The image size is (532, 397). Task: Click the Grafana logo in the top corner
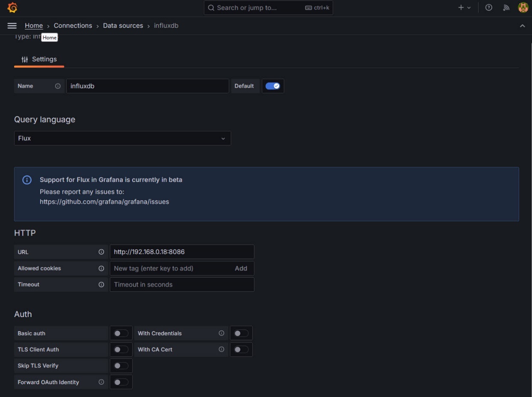12,7
